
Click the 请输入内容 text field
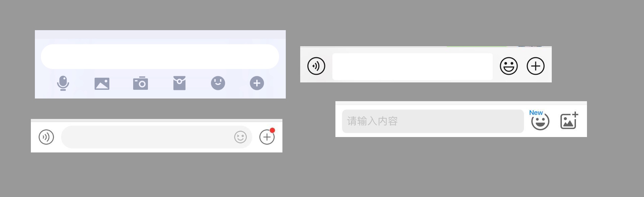[x=433, y=121]
